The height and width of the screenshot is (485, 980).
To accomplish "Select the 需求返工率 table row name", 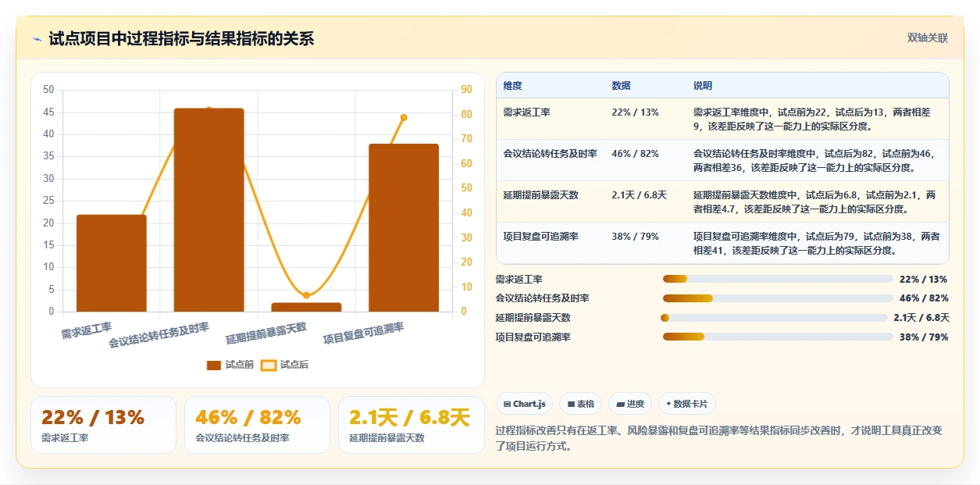I will (527, 112).
